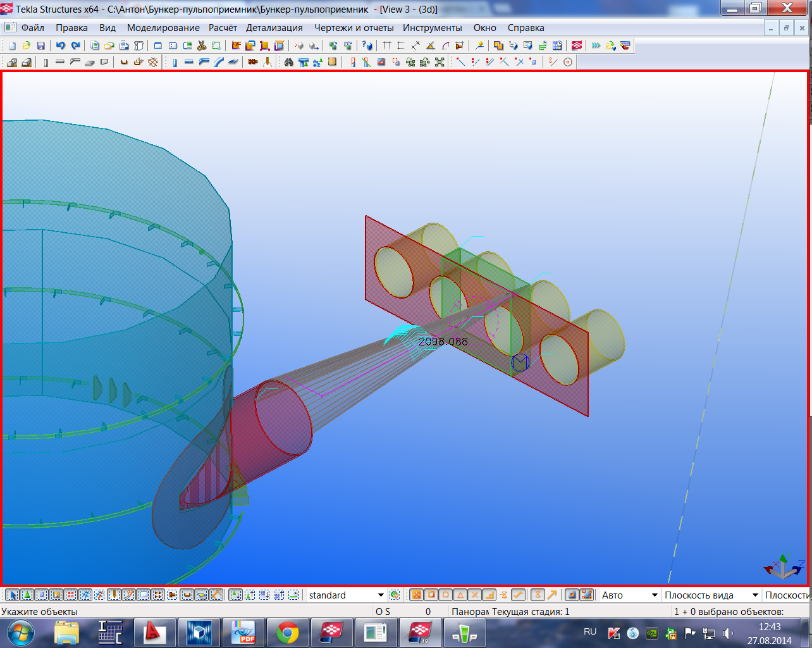
Task: Open the Чертежи и отчеты menu
Action: [354, 28]
